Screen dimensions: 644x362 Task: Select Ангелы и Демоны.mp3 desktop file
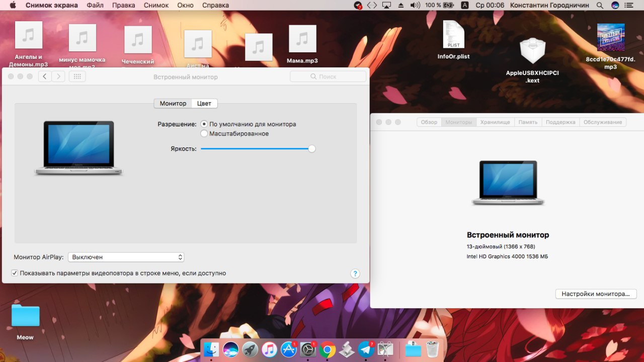point(28,44)
